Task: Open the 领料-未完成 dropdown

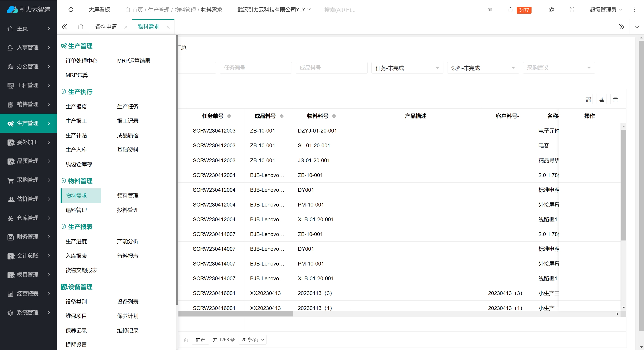Action: coord(483,68)
